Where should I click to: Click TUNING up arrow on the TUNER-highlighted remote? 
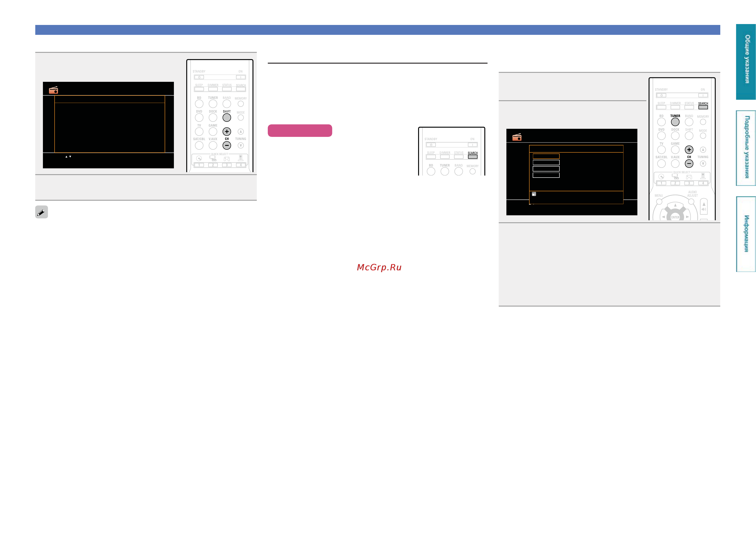click(703, 149)
